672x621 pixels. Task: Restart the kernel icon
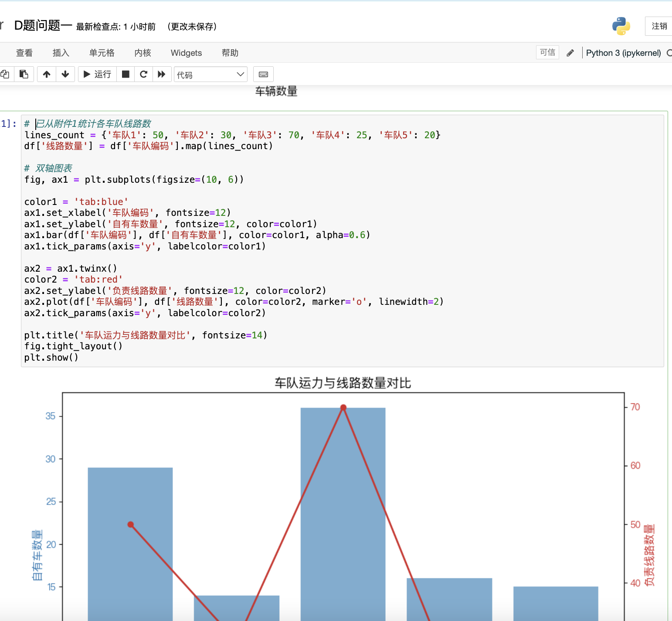[x=143, y=74]
